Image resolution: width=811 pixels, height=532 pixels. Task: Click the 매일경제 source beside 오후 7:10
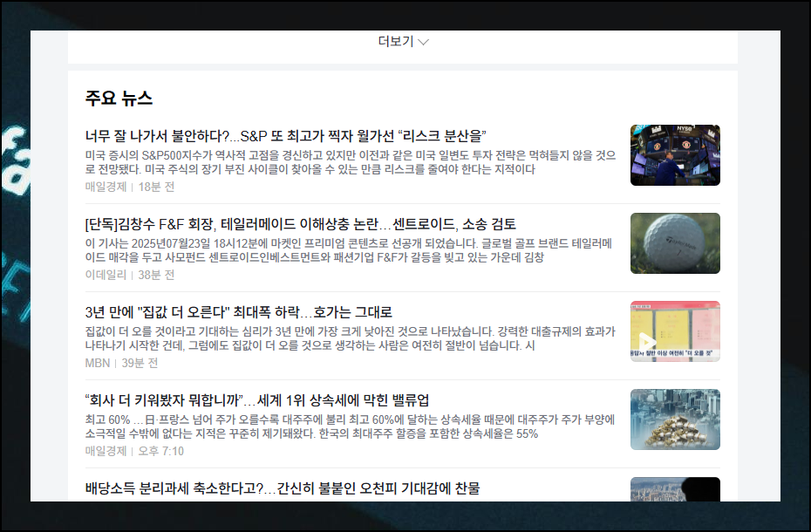(x=106, y=451)
